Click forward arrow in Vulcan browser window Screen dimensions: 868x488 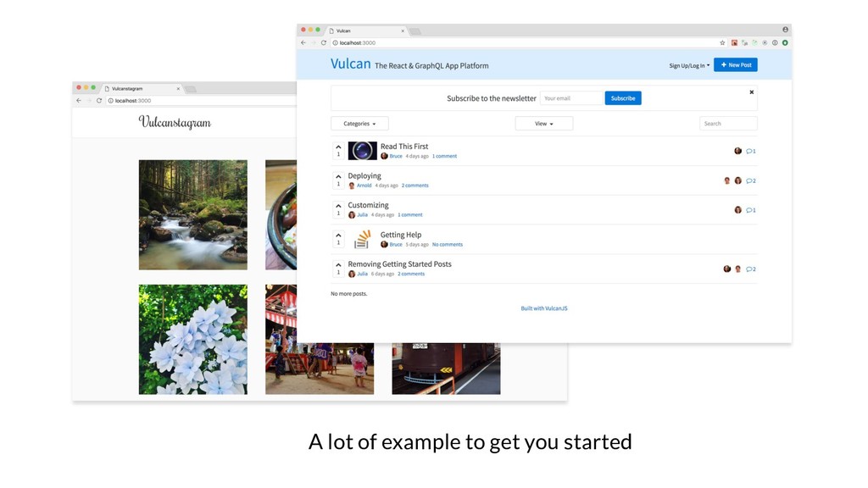[x=314, y=42]
